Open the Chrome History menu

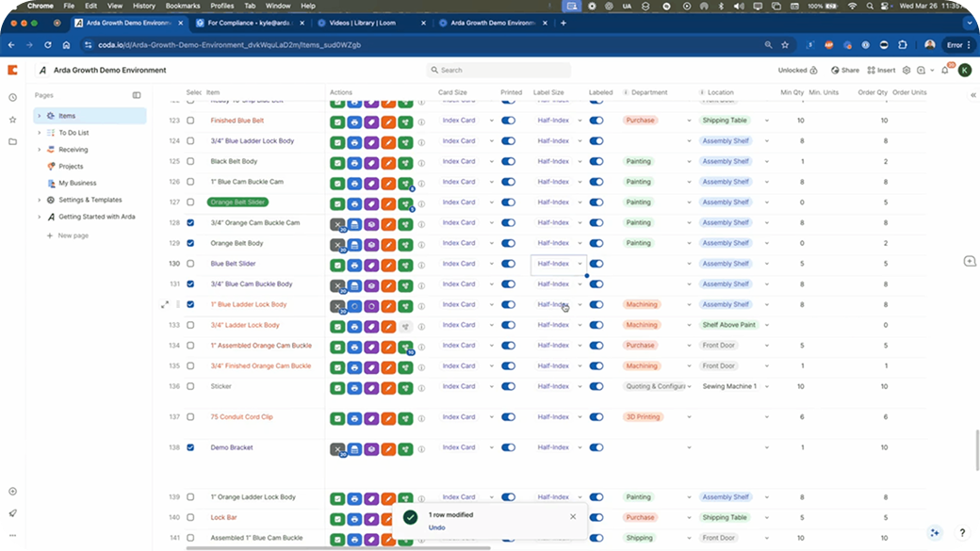(144, 6)
